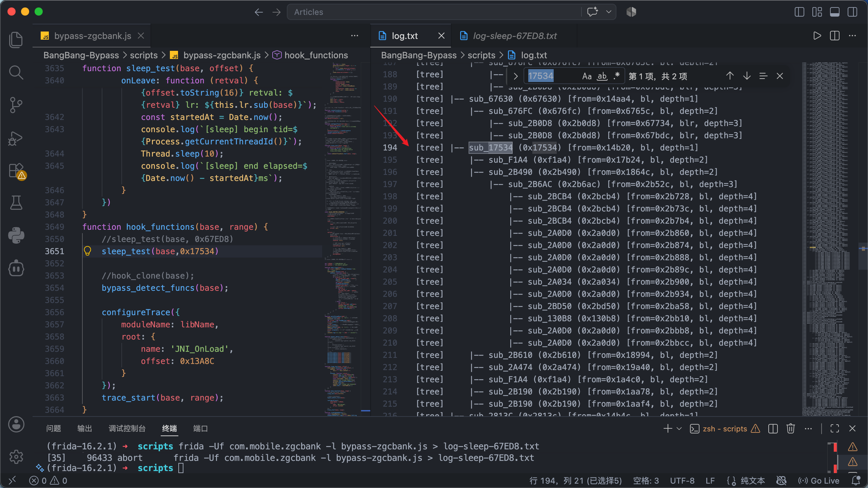Open errors and warnings status item
868x488 pixels.
48,481
